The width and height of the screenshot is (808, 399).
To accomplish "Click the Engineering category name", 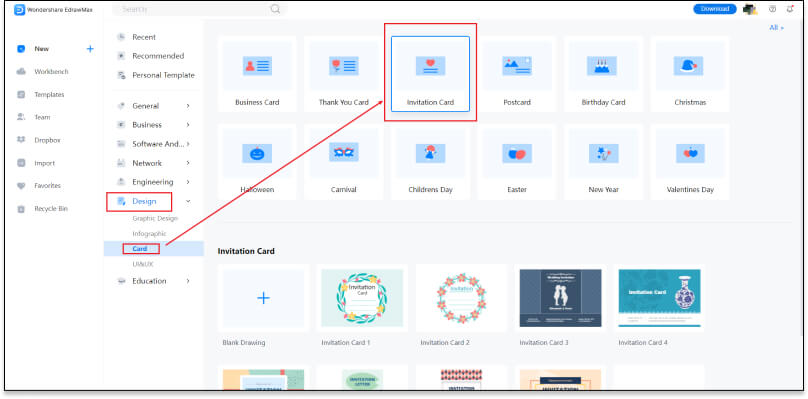I will 153,182.
